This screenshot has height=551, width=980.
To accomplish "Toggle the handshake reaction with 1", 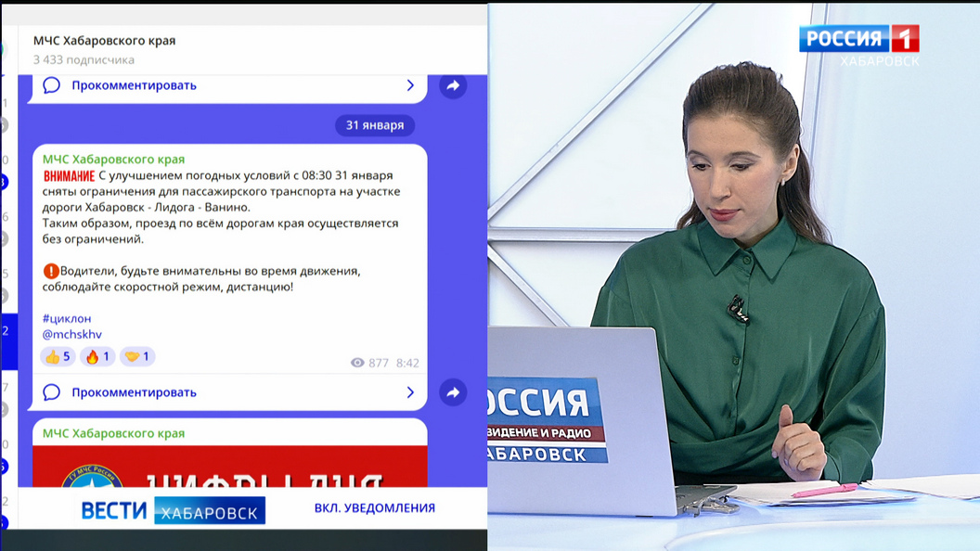I will click(x=137, y=357).
